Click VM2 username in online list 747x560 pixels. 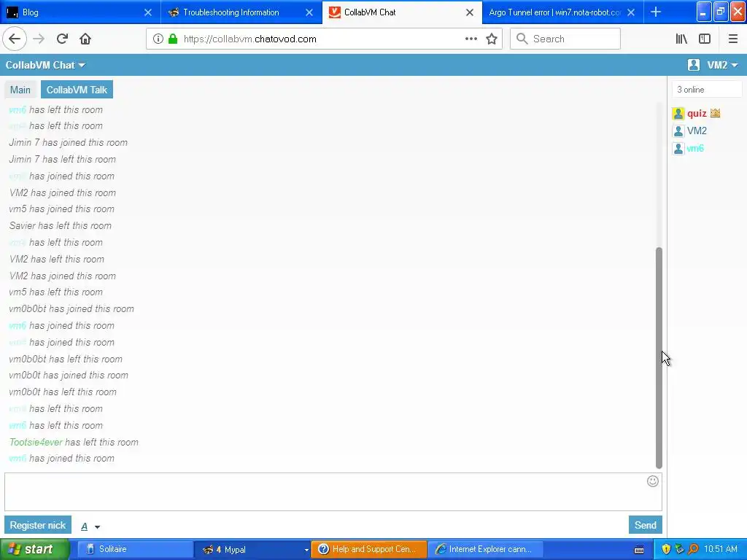pyautogui.click(x=697, y=131)
